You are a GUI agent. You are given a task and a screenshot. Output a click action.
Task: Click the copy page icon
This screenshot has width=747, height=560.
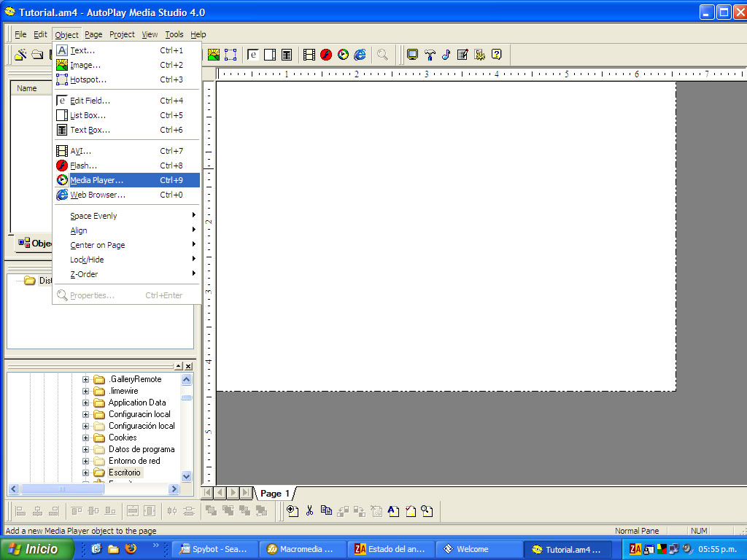[x=326, y=511]
